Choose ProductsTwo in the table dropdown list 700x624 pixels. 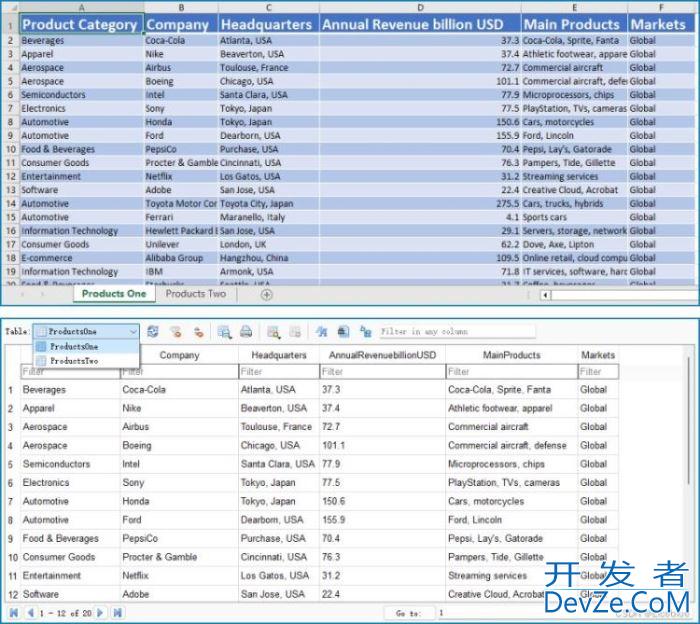pyautogui.click(x=86, y=361)
